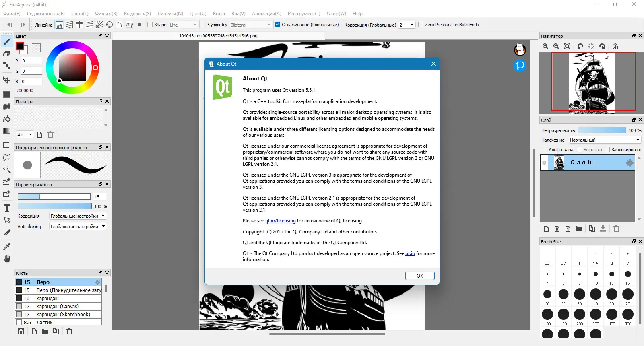The height and width of the screenshot is (346, 644).
Task: Enable the Symmetry checkbox
Action: (203, 25)
